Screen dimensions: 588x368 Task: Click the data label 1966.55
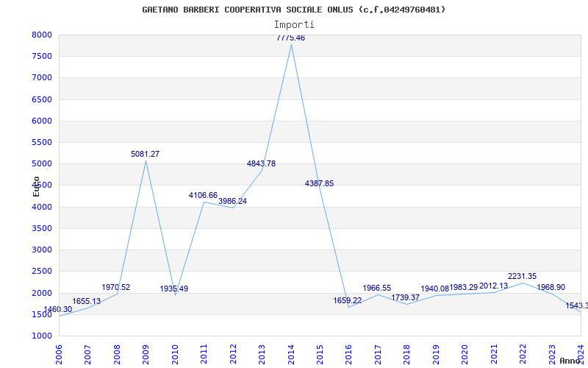tap(377, 288)
